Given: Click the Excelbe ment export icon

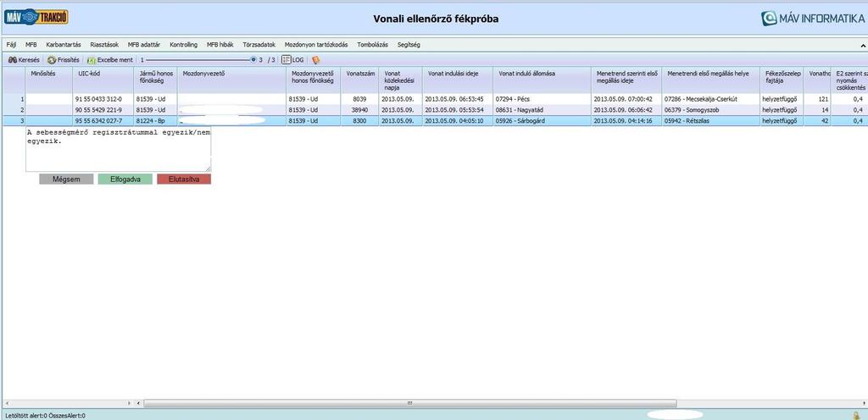Looking at the screenshot, I should [92, 59].
